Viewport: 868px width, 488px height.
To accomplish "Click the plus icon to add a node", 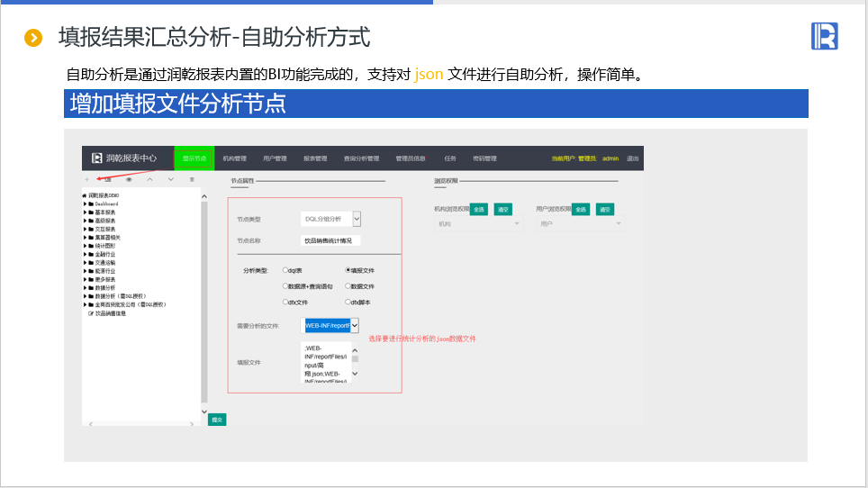I will tap(86, 179).
